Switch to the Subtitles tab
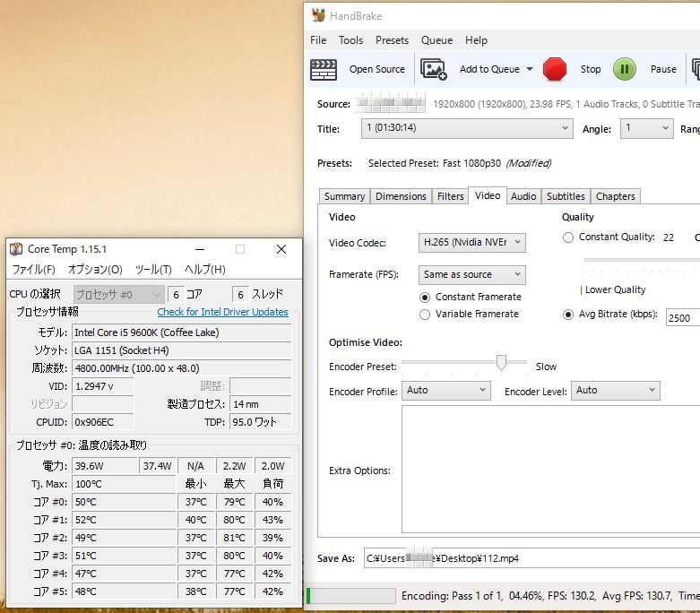Image resolution: width=700 pixels, height=613 pixels. [566, 196]
